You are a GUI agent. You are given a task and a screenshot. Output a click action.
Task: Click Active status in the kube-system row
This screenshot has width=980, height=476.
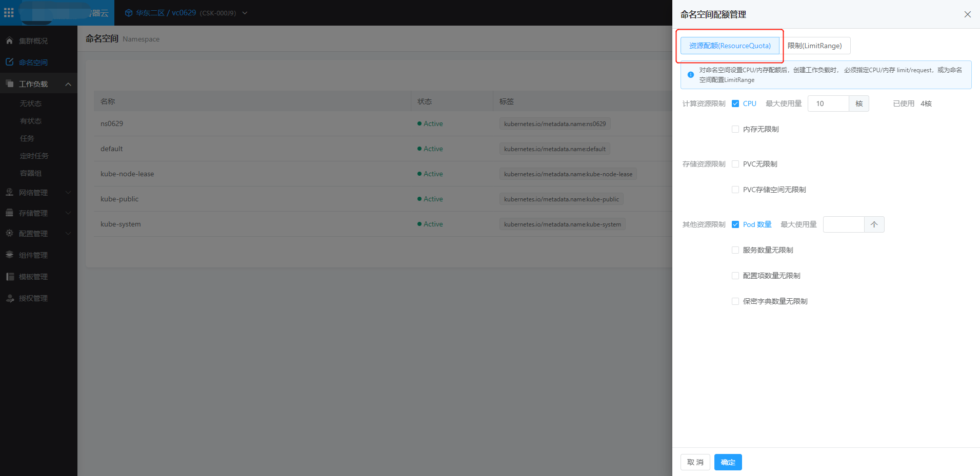430,224
